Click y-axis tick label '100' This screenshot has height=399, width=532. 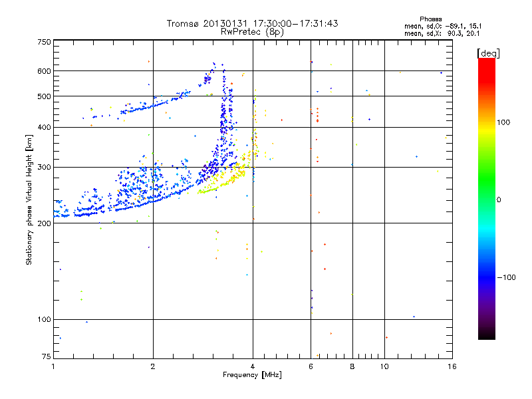coord(44,319)
